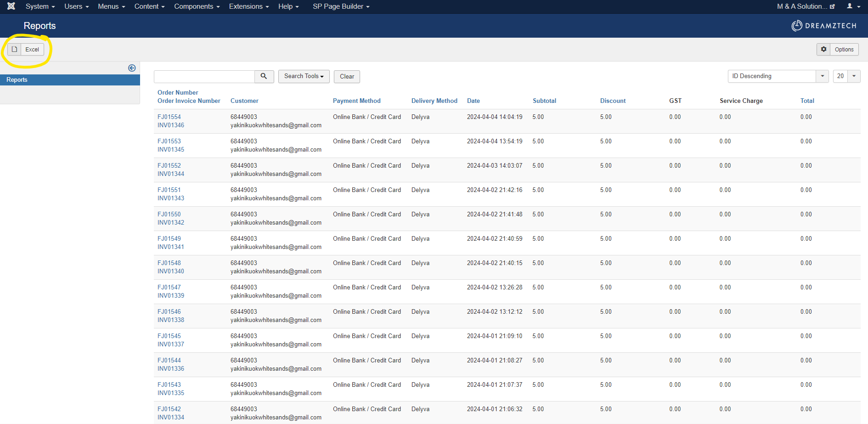Open the Help menu
This screenshot has width=868, height=424.
pos(288,6)
